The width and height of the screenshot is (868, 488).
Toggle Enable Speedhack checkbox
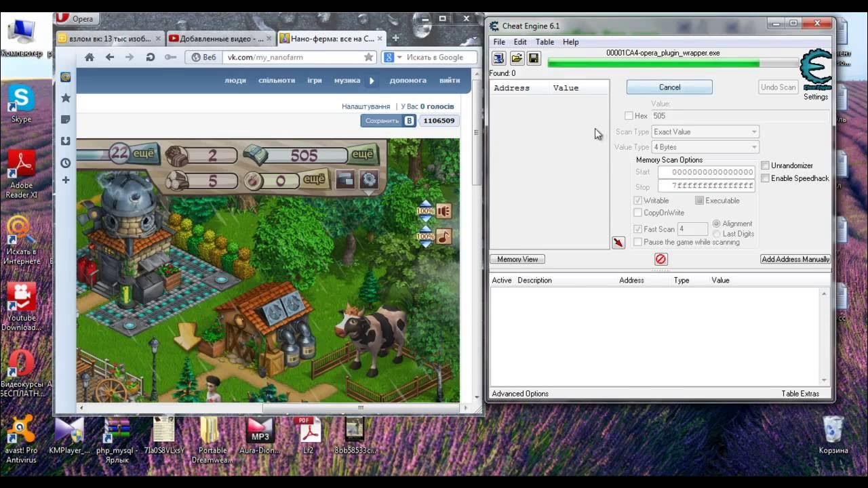click(x=765, y=178)
